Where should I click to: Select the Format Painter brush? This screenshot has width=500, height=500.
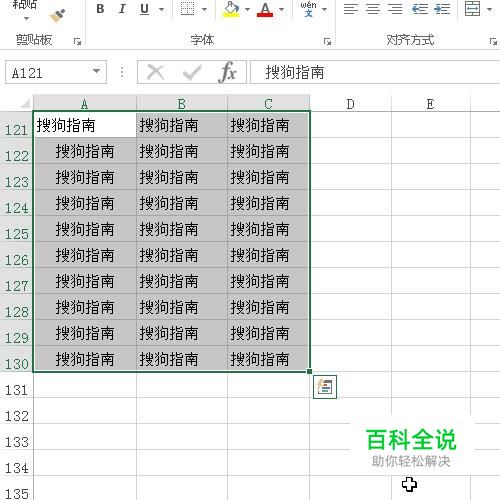point(57,15)
